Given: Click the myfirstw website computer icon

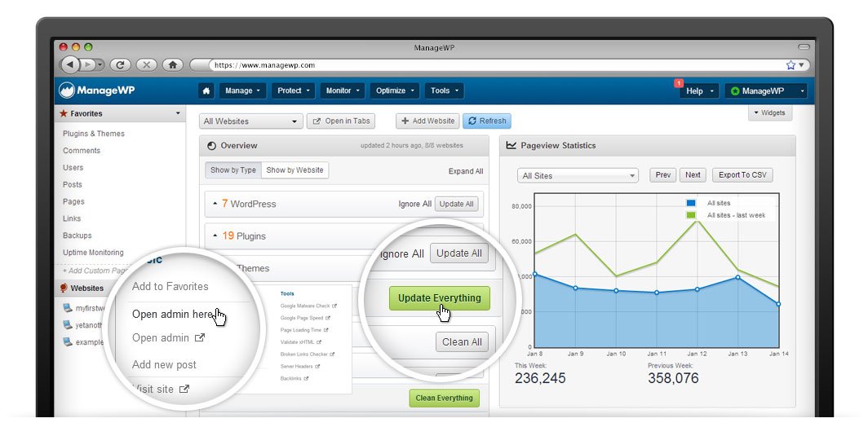Looking at the screenshot, I should (68, 307).
